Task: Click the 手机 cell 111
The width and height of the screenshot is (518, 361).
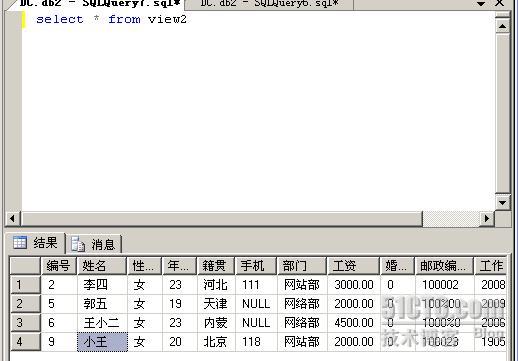Action: tap(256, 285)
